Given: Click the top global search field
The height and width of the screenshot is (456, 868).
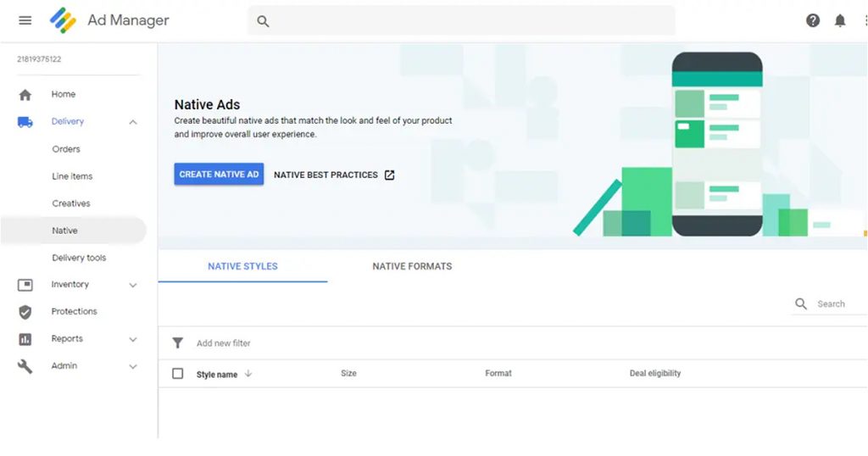Looking at the screenshot, I should (461, 21).
